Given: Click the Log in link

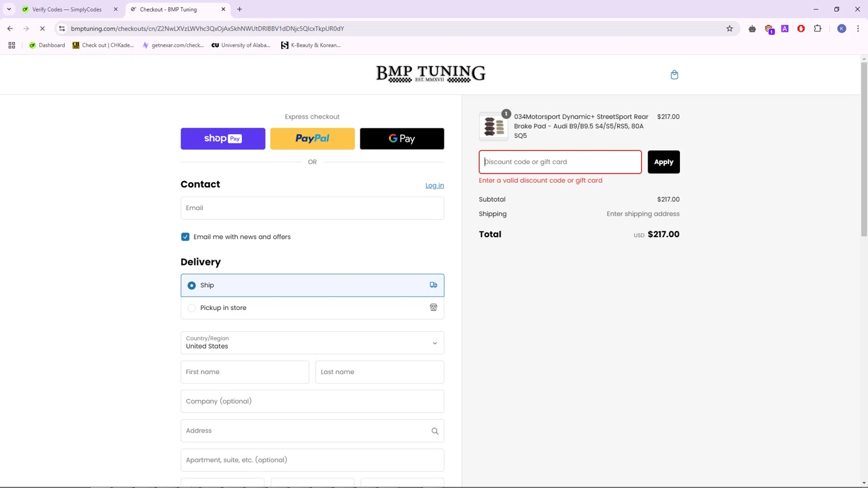Looking at the screenshot, I should [435, 186].
